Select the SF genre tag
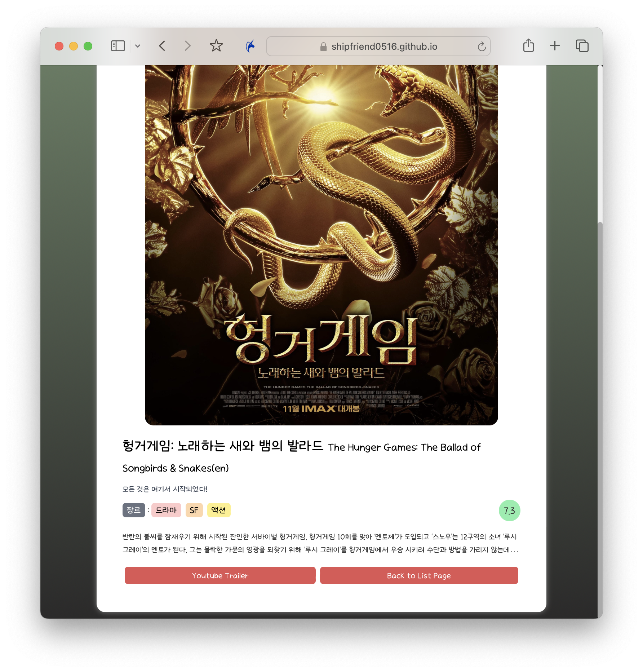The image size is (643, 672). pyautogui.click(x=194, y=510)
